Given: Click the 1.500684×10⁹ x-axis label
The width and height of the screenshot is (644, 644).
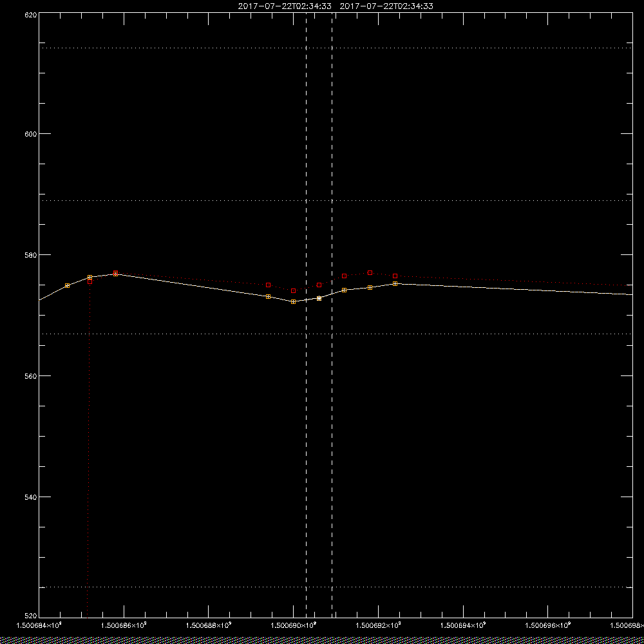Looking at the screenshot, I should (39, 625).
